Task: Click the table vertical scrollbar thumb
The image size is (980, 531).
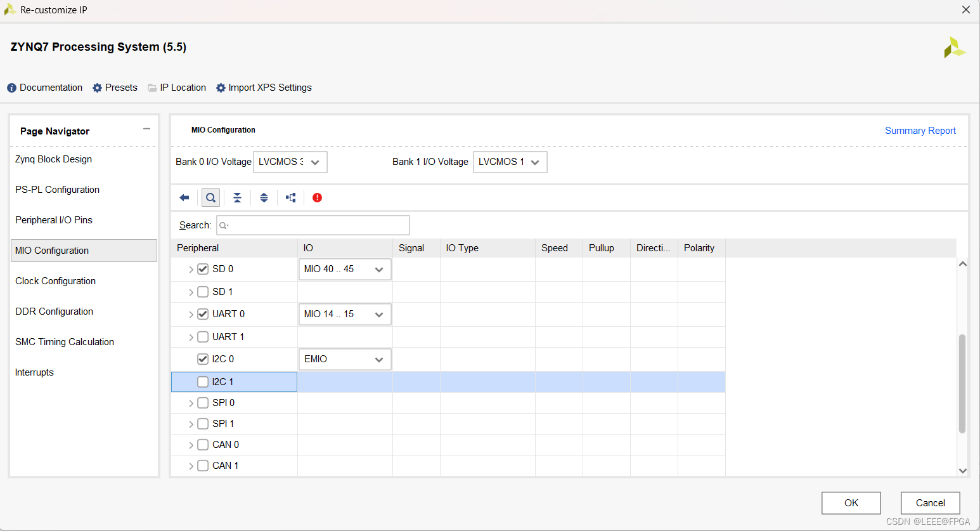Action: (x=962, y=384)
